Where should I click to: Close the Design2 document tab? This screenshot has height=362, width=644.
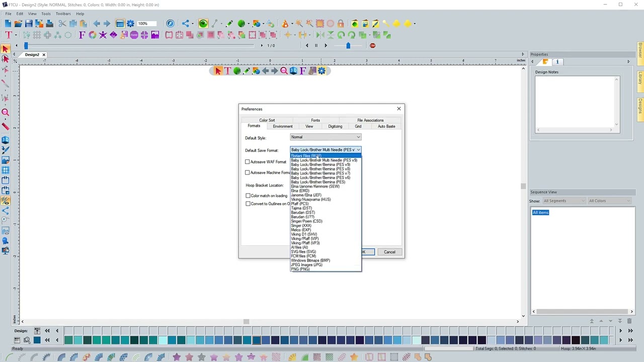44,55
